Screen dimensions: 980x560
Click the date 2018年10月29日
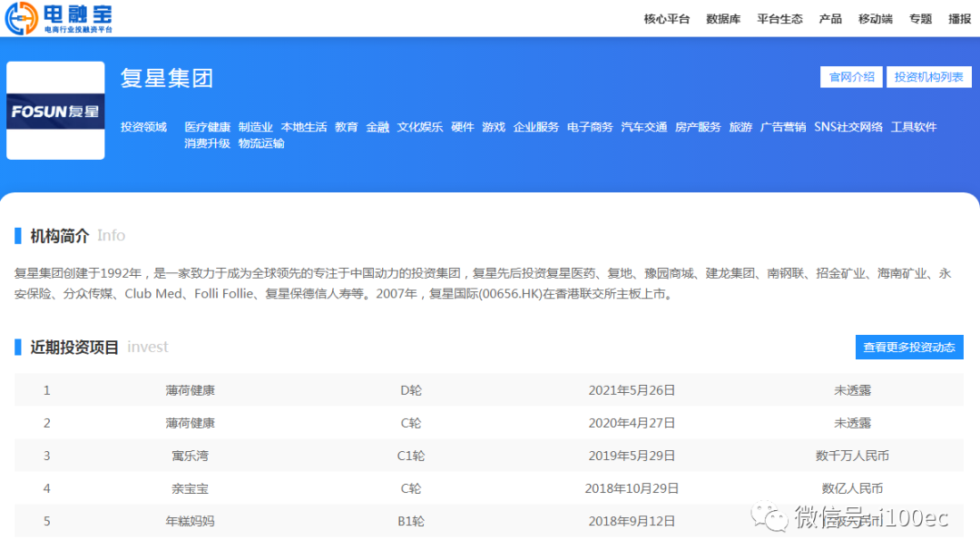click(632, 488)
